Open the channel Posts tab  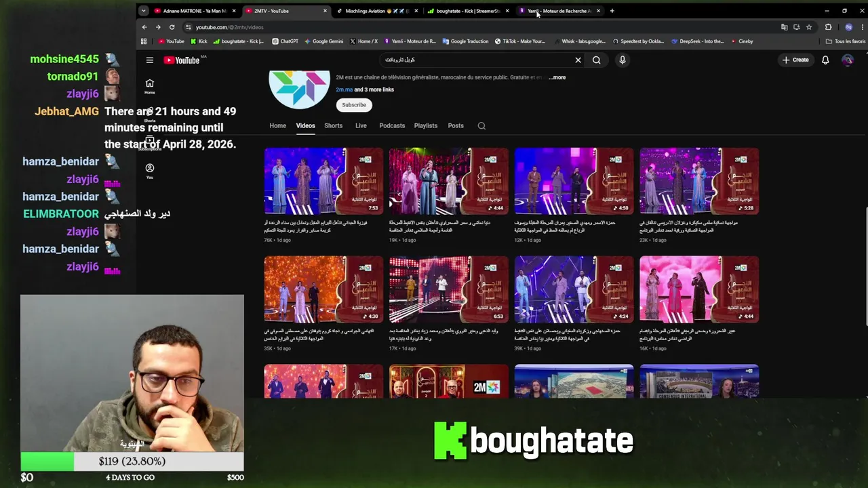(456, 125)
